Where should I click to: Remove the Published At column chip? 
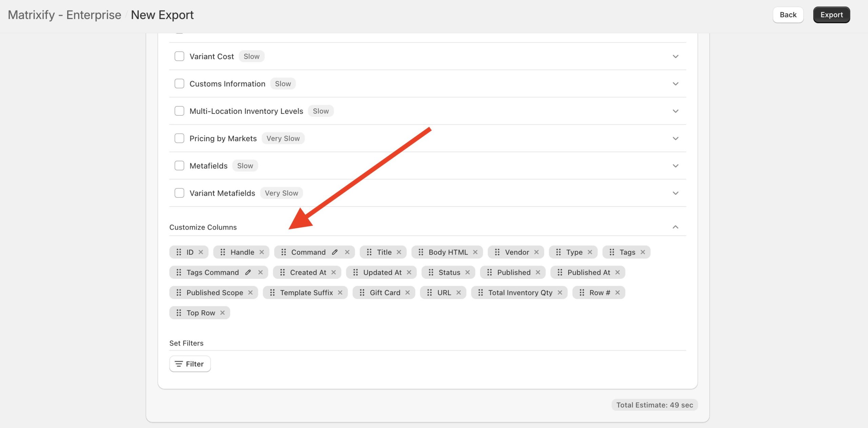coord(617,272)
